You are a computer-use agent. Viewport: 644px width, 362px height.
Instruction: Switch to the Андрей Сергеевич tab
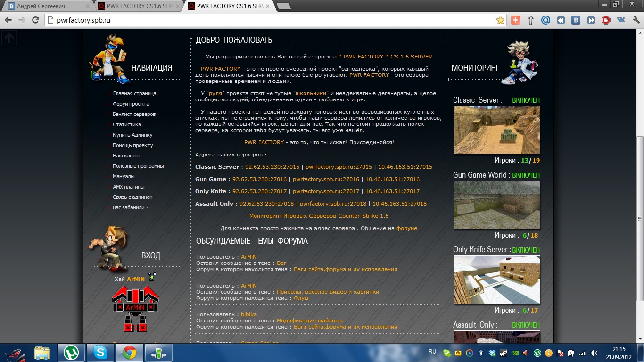point(45,6)
